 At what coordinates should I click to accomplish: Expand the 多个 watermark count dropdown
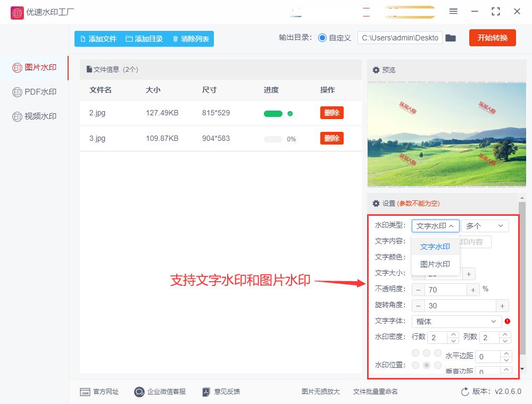485,225
